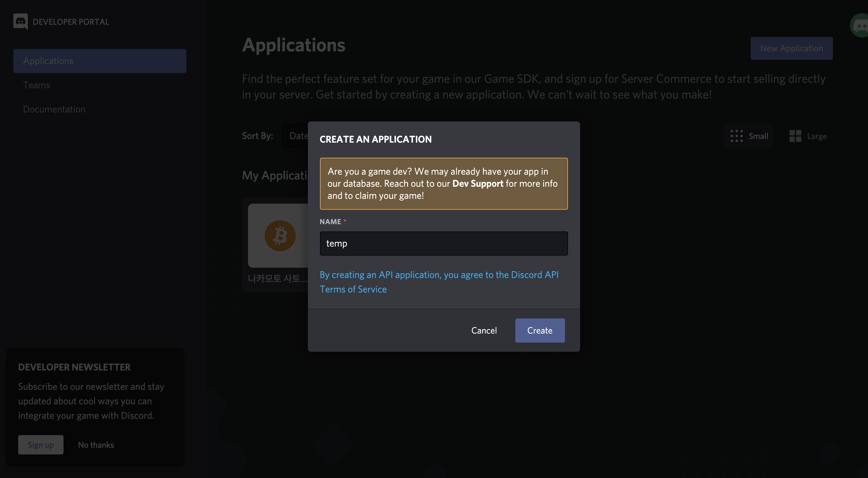
Task: Click the New Application button
Action: click(791, 48)
